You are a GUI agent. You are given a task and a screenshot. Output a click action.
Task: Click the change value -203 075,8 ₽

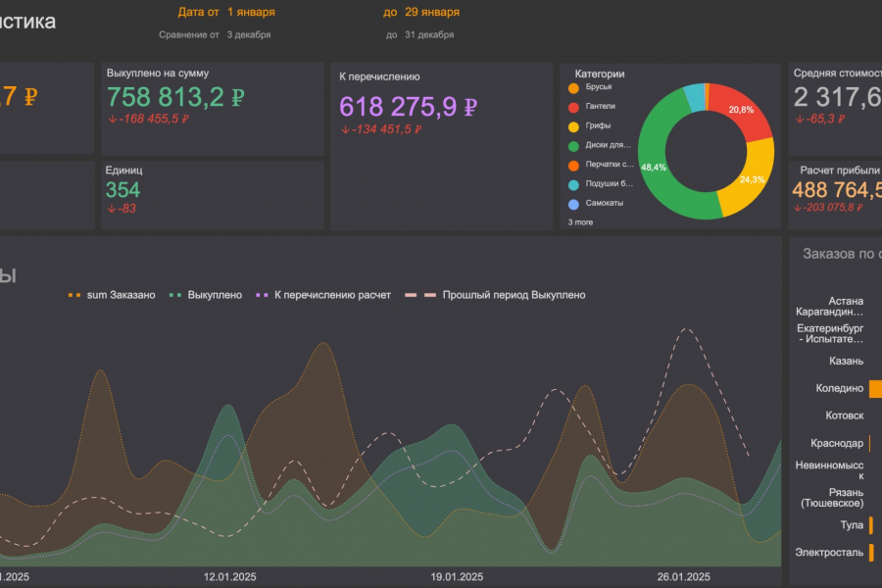(828, 207)
